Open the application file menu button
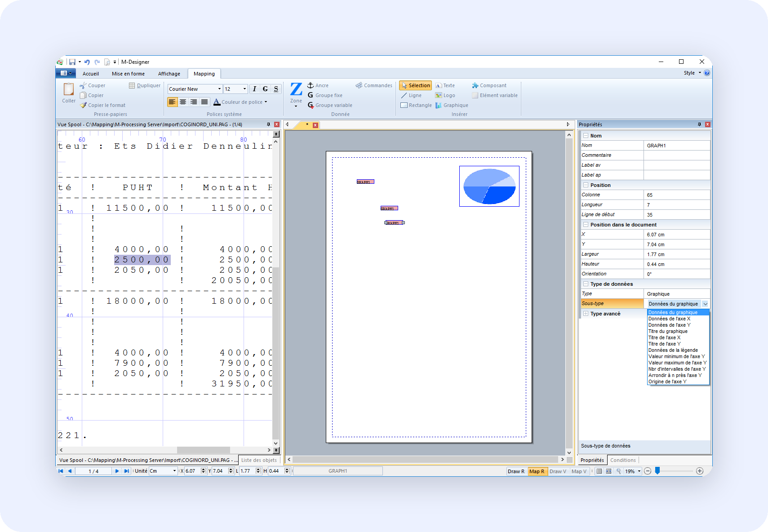The width and height of the screenshot is (768, 532). 66,73
